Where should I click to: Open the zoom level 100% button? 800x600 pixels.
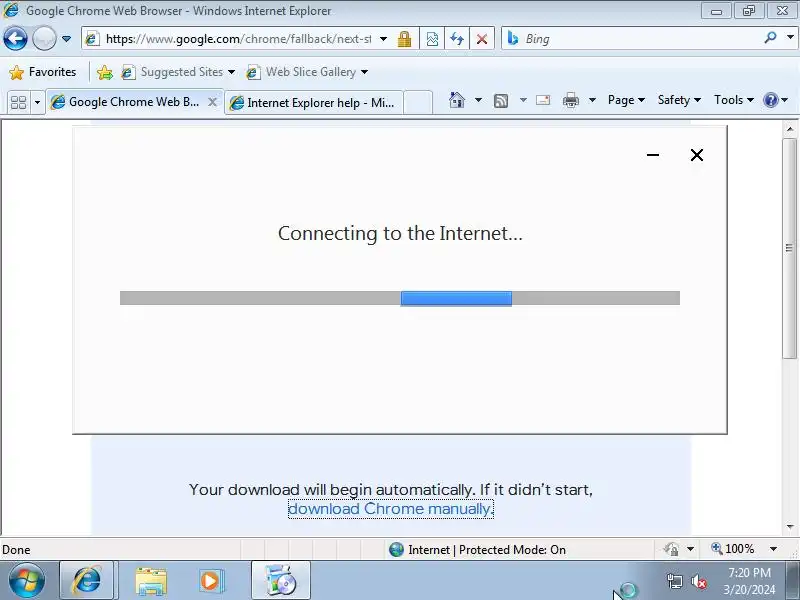(x=733, y=549)
